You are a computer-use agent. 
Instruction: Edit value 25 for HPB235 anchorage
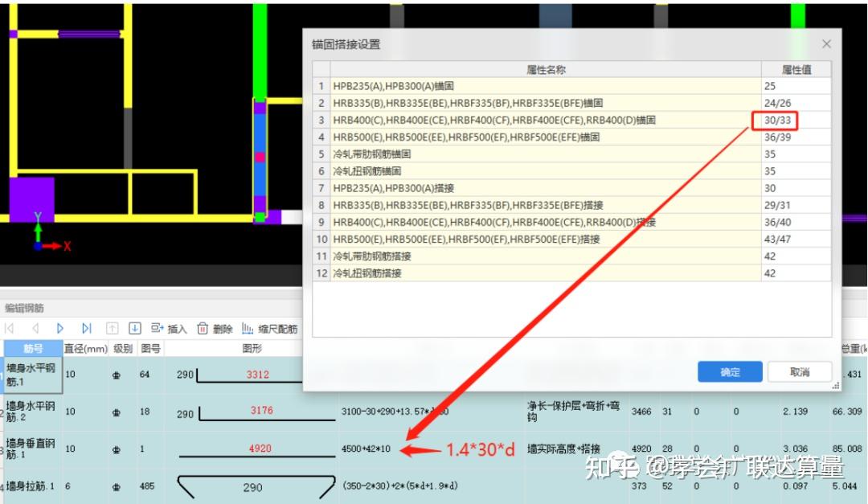796,86
